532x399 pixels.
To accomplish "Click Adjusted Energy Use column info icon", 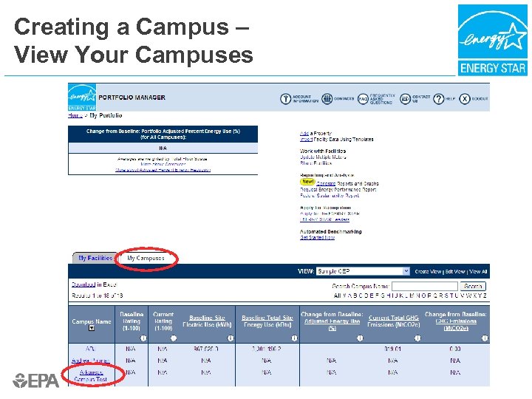I will pyautogui.click(x=360, y=338).
